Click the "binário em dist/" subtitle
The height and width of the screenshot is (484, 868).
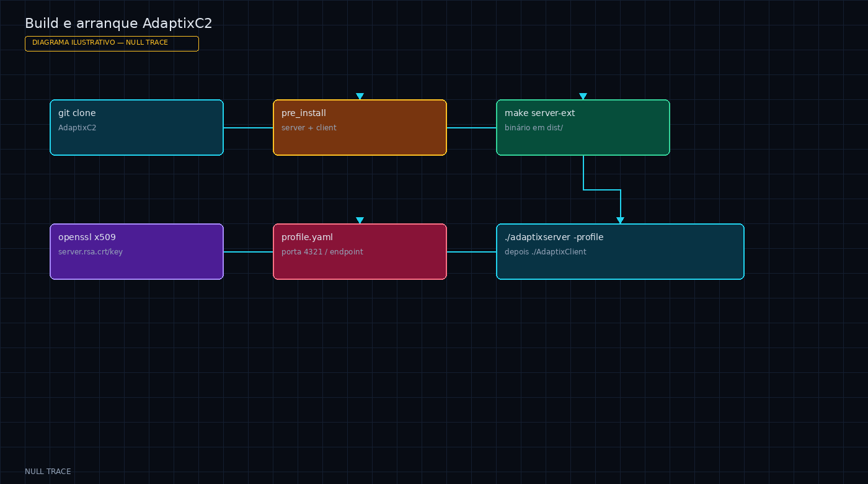tap(534, 128)
